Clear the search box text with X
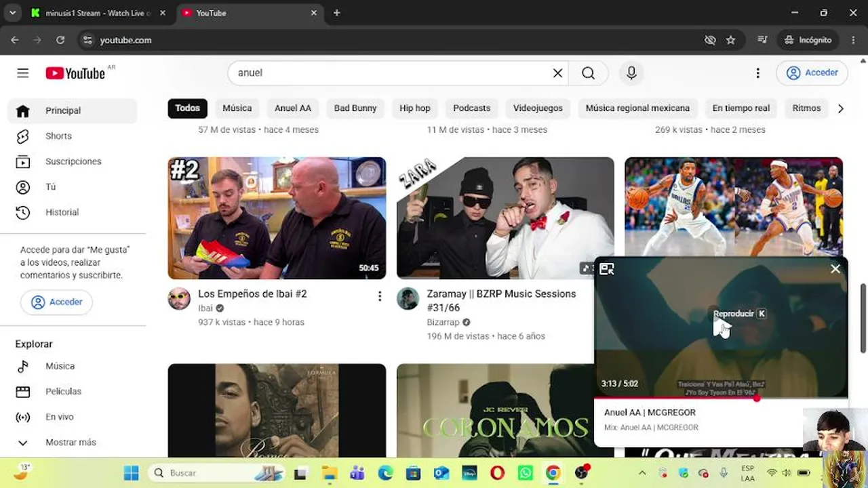Image resolution: width=868 pixels, height=488 pixels. 557,73
